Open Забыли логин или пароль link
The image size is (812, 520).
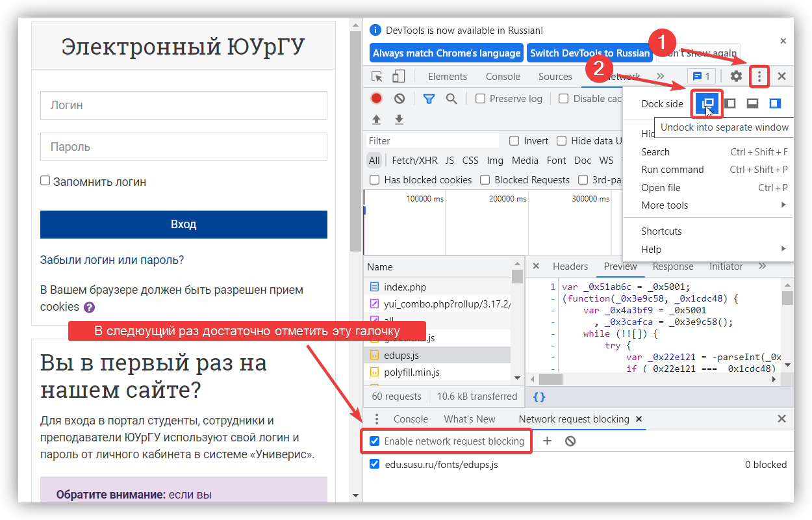[112, 260]
